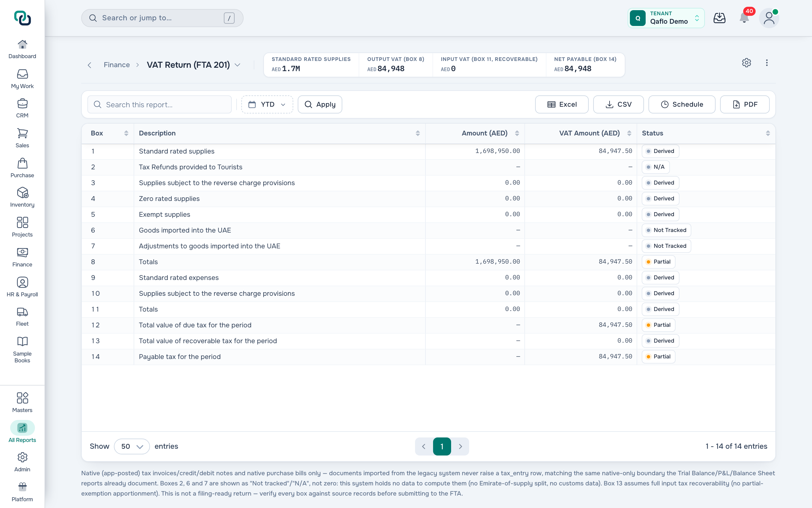The width and height of the screenshot is (812, 508).
Task: Select the Standard rated supplies row
Action: pos(428,151)
